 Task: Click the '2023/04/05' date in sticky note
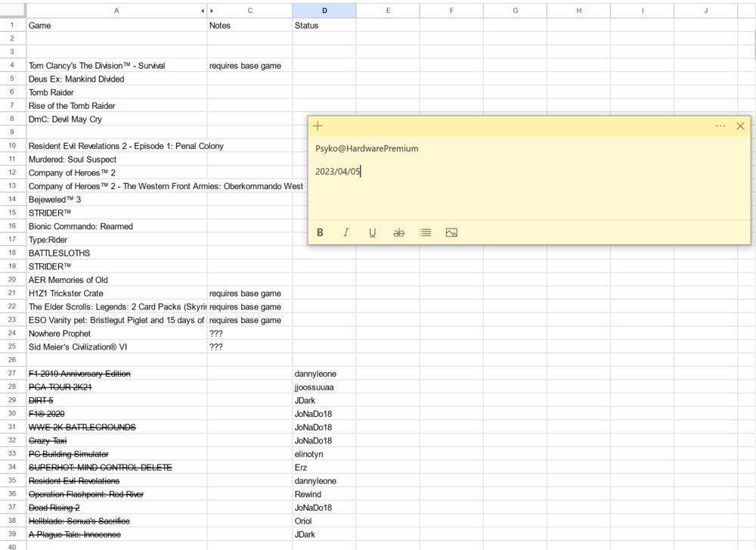click(337, 172)
